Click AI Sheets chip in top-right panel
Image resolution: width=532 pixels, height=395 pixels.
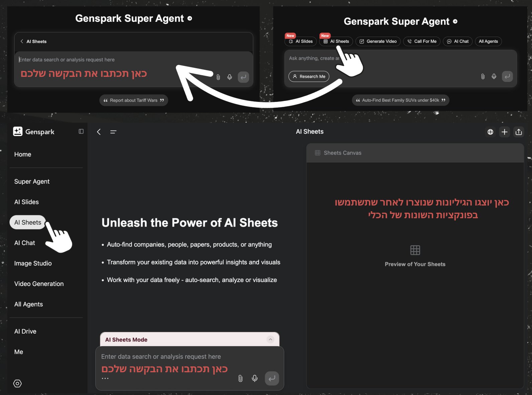tap(336, 41)
